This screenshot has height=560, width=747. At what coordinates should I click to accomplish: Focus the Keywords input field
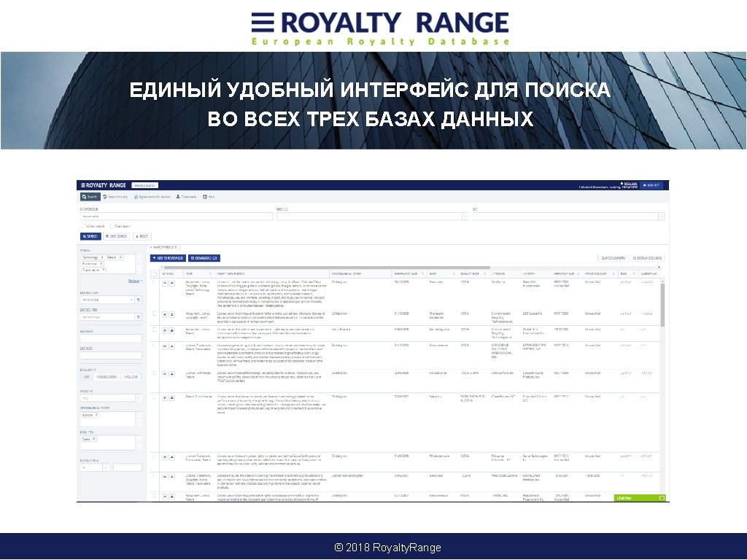click(177, 217)
